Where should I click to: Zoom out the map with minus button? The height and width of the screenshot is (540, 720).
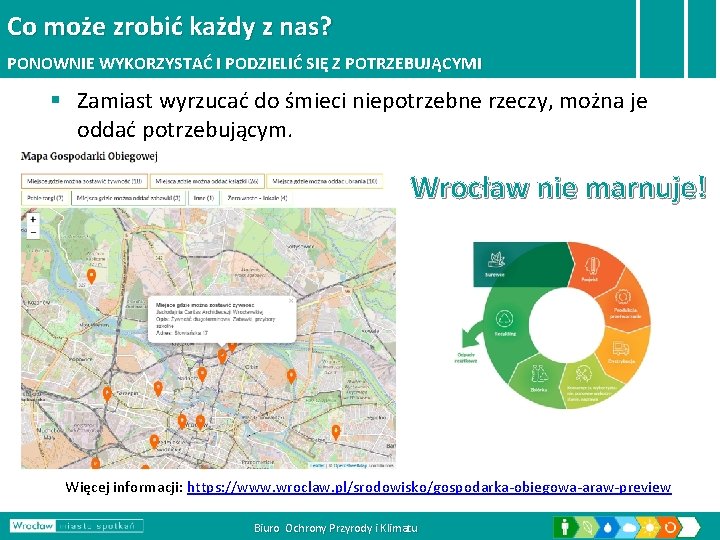(33, 232)
